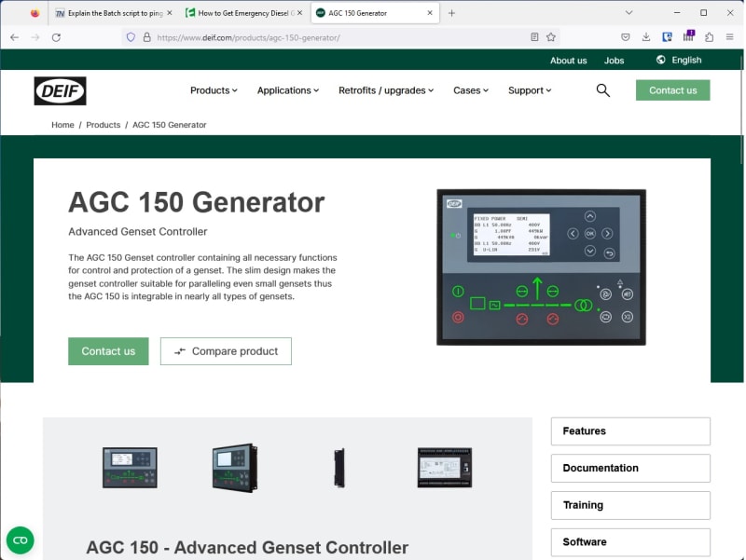Click the Compare product button
The height and width of the screenshot is (560, 746).
pyautogui.click(x=226, y=351)
